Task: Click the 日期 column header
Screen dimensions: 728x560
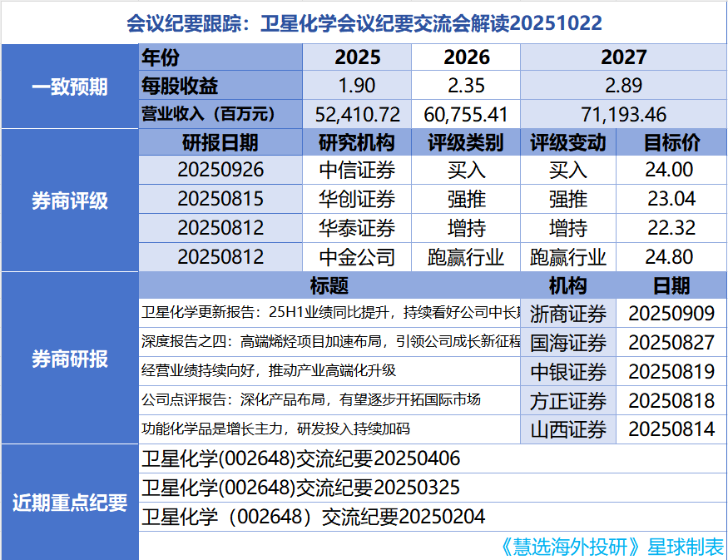Action: (x=671, y=285)
